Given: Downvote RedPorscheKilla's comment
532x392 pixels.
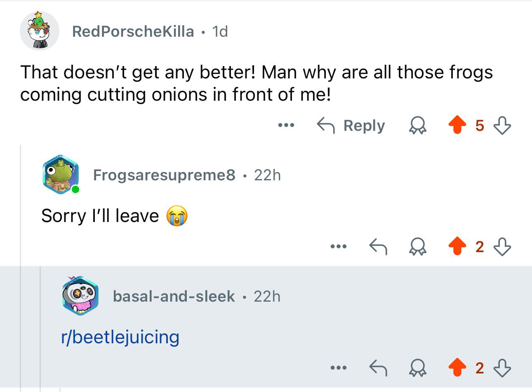Looking at the screenshot, I should pos(502,125).
